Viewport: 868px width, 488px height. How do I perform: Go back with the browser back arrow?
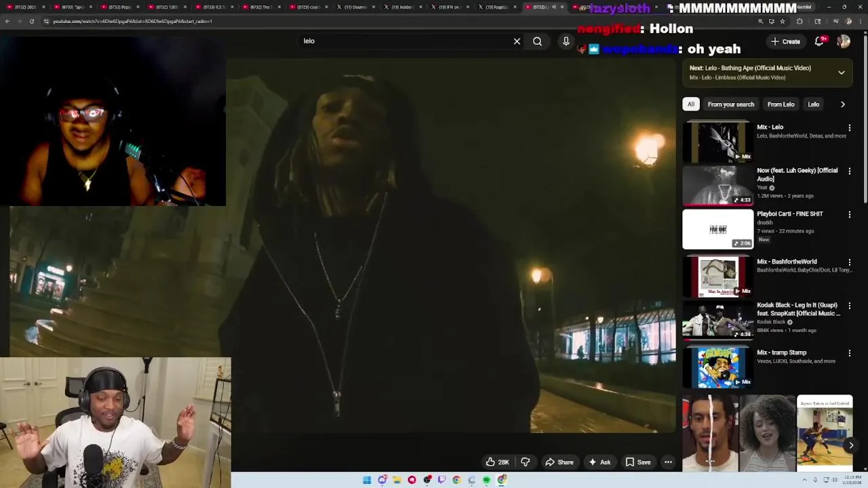click(x=7, y=21)
